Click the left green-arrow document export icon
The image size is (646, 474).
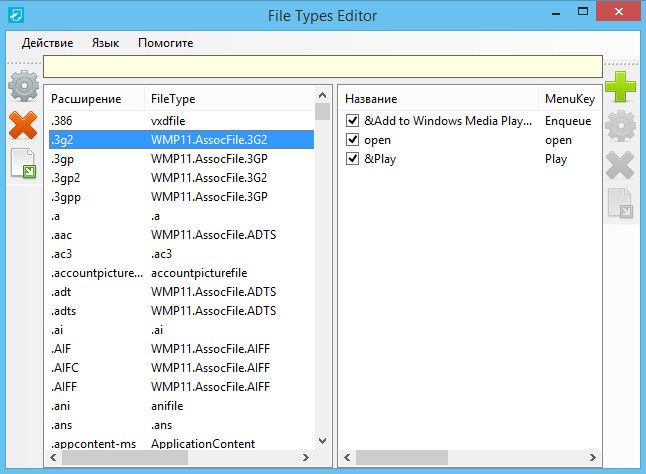point(23,164)
